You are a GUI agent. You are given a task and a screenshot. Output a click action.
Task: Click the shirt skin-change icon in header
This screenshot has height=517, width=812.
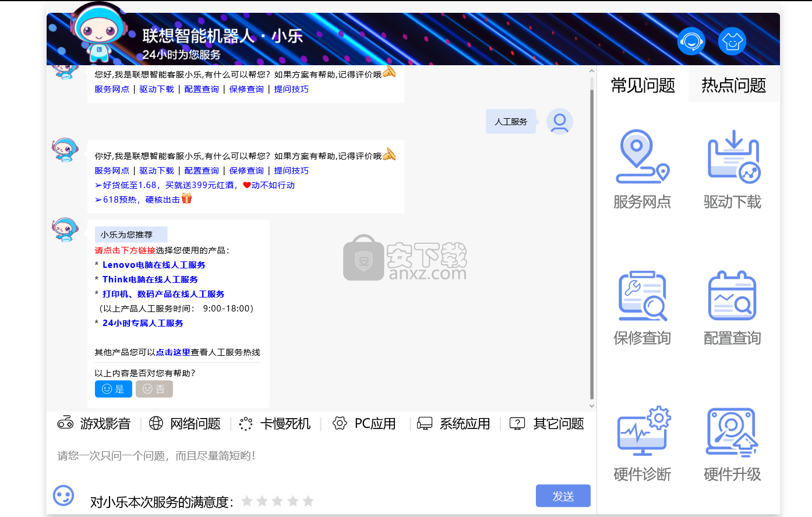pos(732,41)
